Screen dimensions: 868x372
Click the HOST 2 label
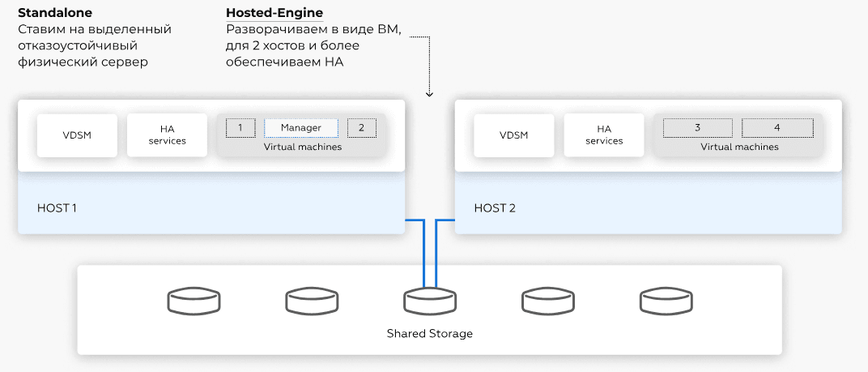495,208
